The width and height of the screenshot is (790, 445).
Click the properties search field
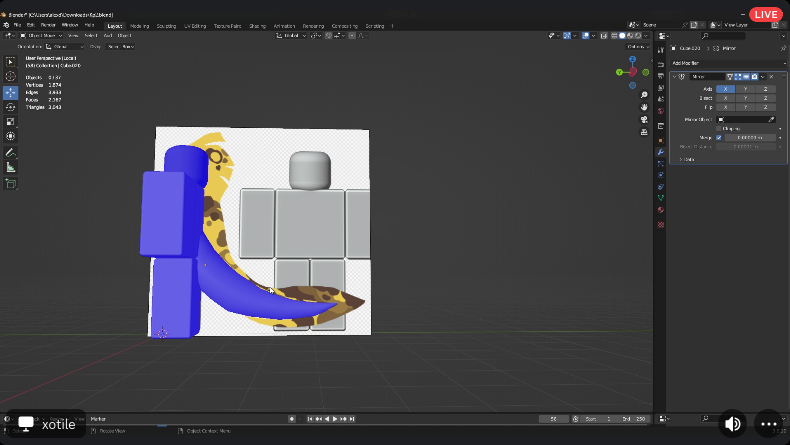(x=723, y=36)
